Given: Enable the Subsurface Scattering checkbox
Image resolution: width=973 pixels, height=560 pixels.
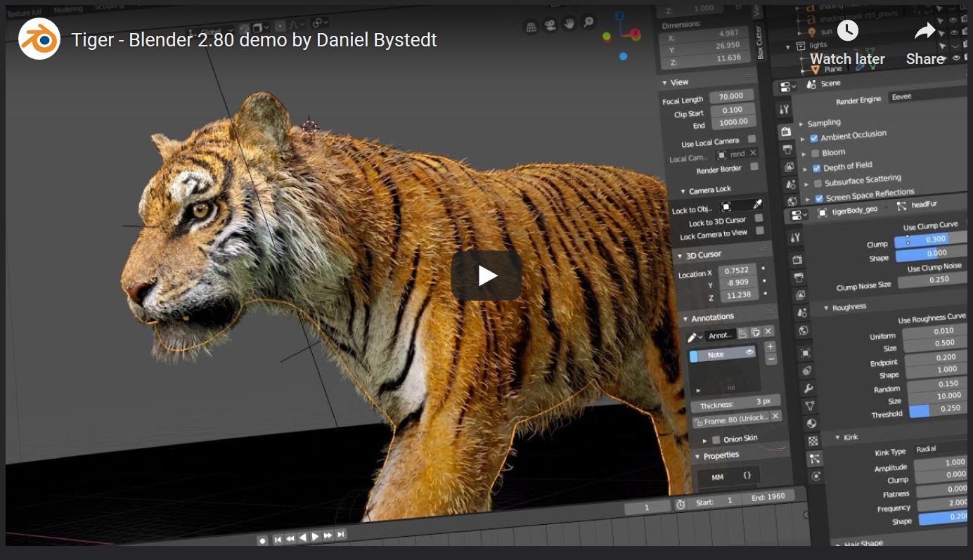Looking at the screenshot, I should [x=818, y=183].
